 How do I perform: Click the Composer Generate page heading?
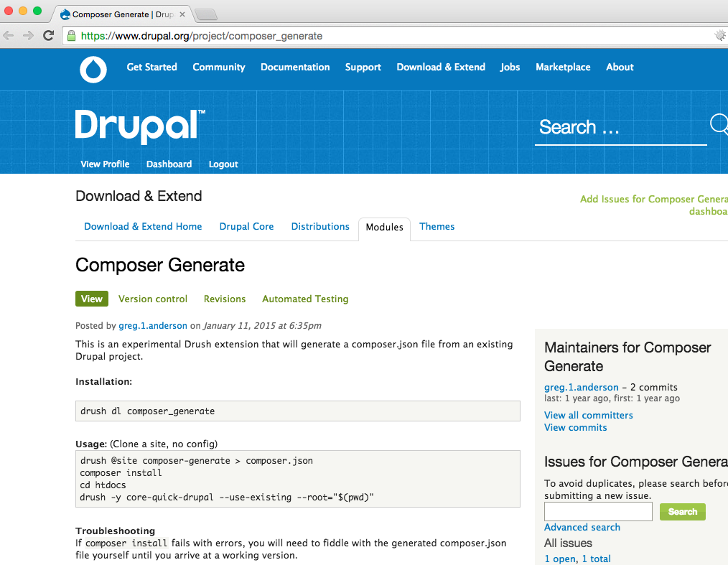point(160,265)
